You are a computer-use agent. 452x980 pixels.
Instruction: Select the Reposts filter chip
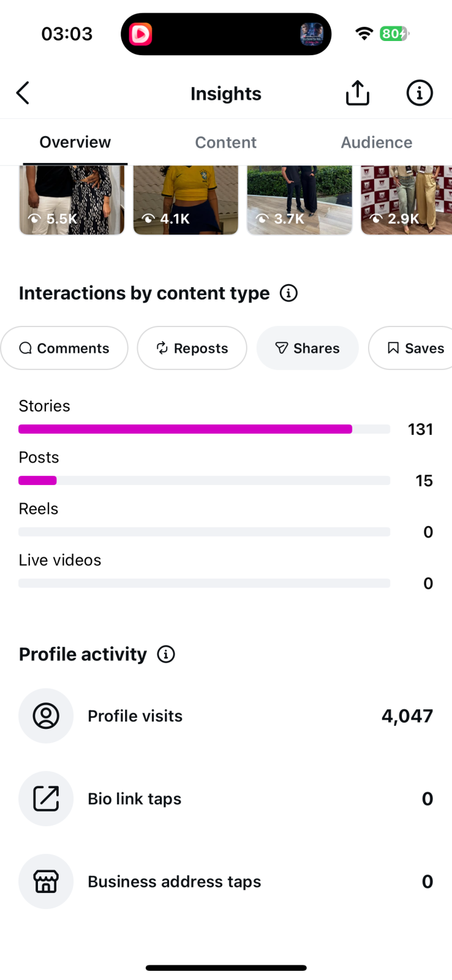(x=192, y=348)
